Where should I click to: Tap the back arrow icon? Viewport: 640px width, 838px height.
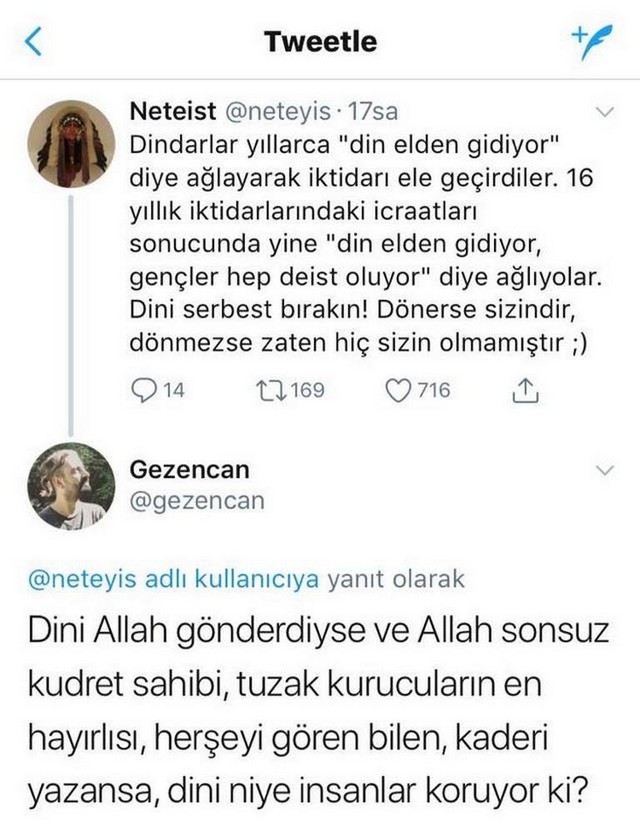click(x=33, y=42)
